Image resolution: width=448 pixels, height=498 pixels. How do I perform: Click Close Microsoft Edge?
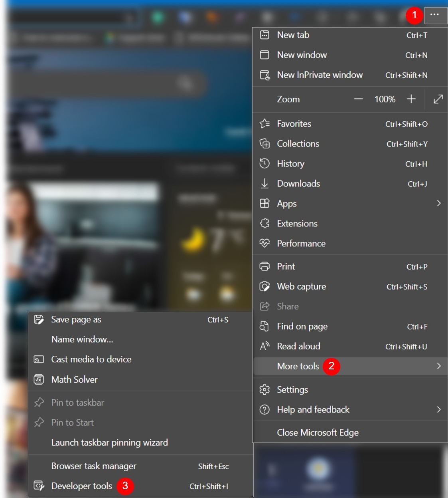pyautogui.click(x=318, y=433)
